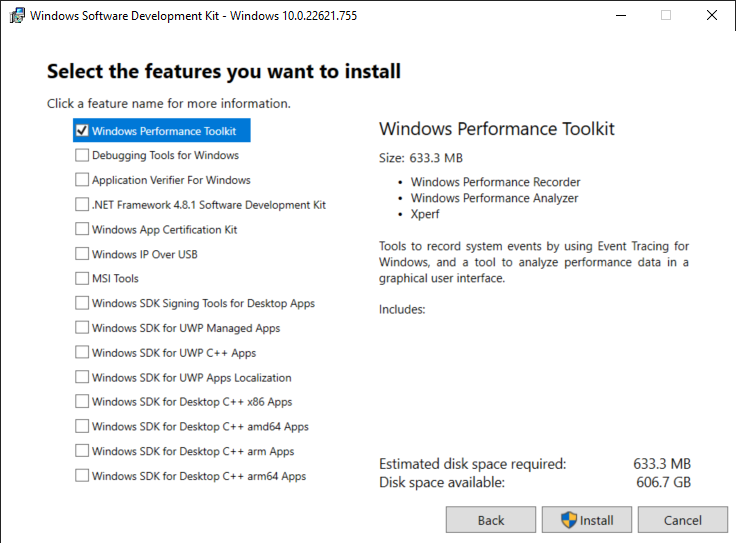Check Application Verifier For Windows
The height and width of the screenshot is (543, 736).
82,180
